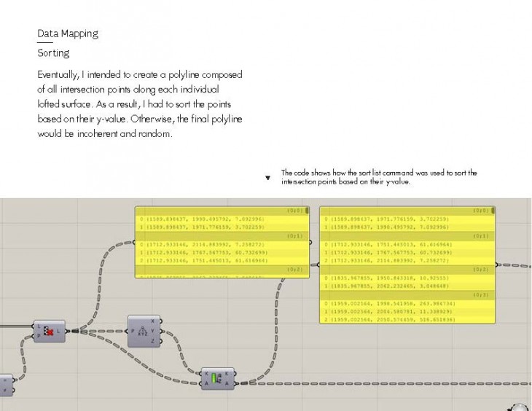532x411 pixels.
Task: Click the A output on Sort List component
Action: (228, 383)
